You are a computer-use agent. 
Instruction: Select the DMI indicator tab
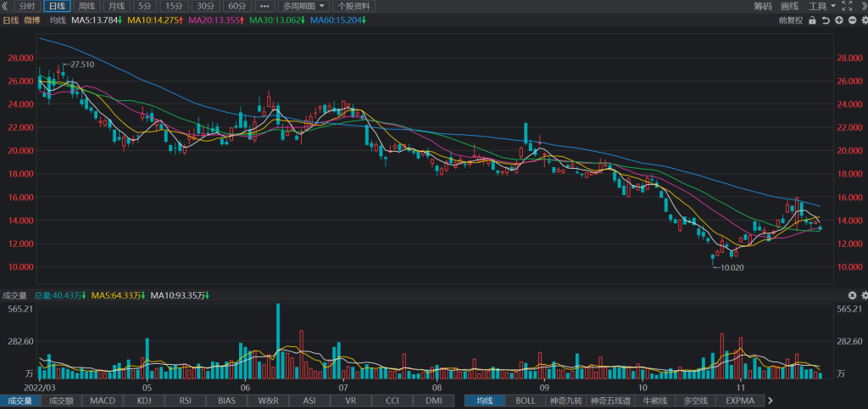(434, 401)
